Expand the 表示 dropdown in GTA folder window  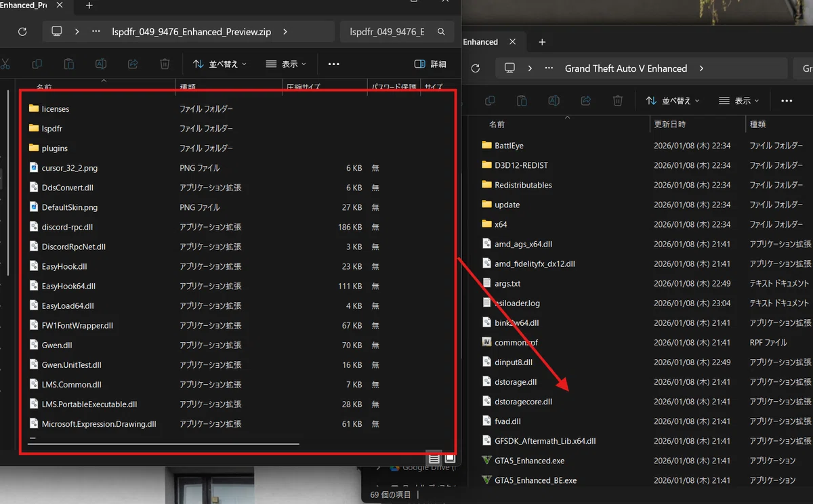739,100
